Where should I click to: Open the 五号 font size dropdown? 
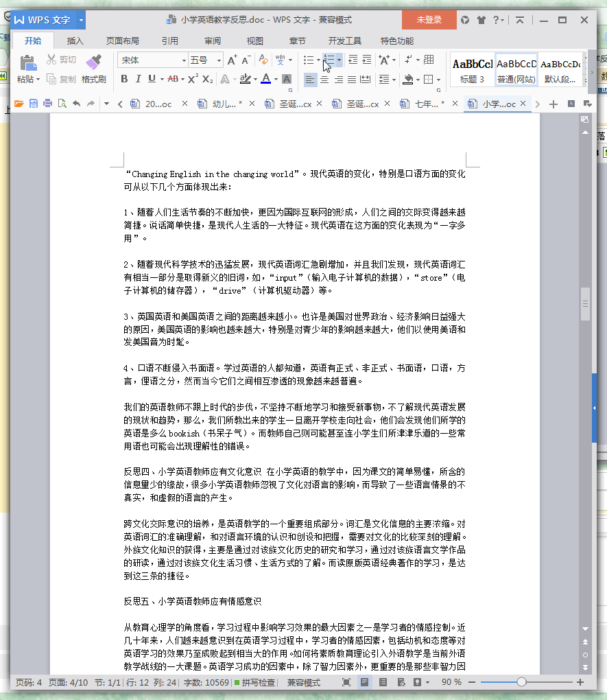pyautogui.click(x=219, y=60)
